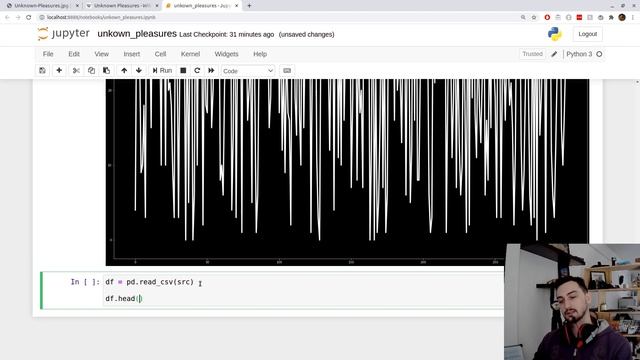Screen dimensions: 640x360
Task: Copy selected cells icon
Action: pos(91,71)
